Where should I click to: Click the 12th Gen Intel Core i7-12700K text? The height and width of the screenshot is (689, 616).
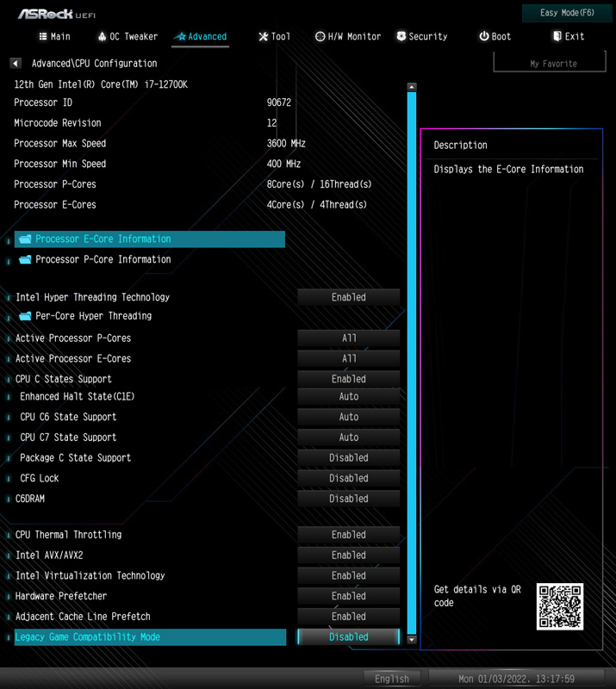(101, 84)
